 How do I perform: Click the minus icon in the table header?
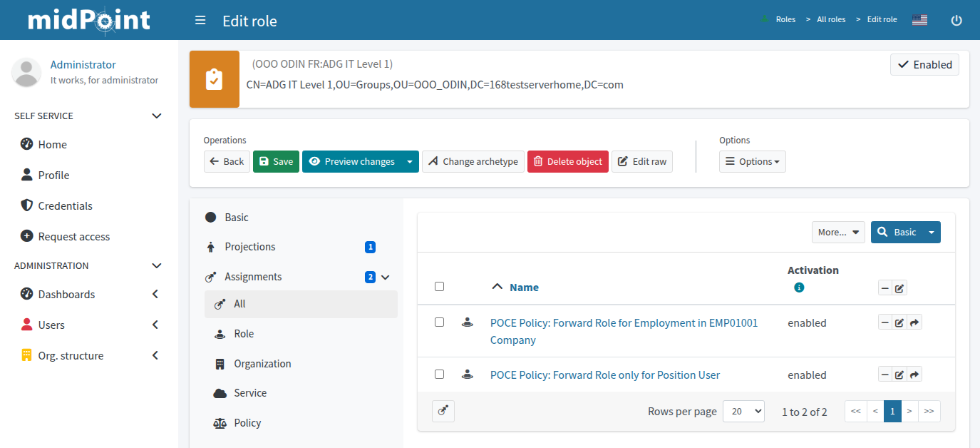[885, 288]
